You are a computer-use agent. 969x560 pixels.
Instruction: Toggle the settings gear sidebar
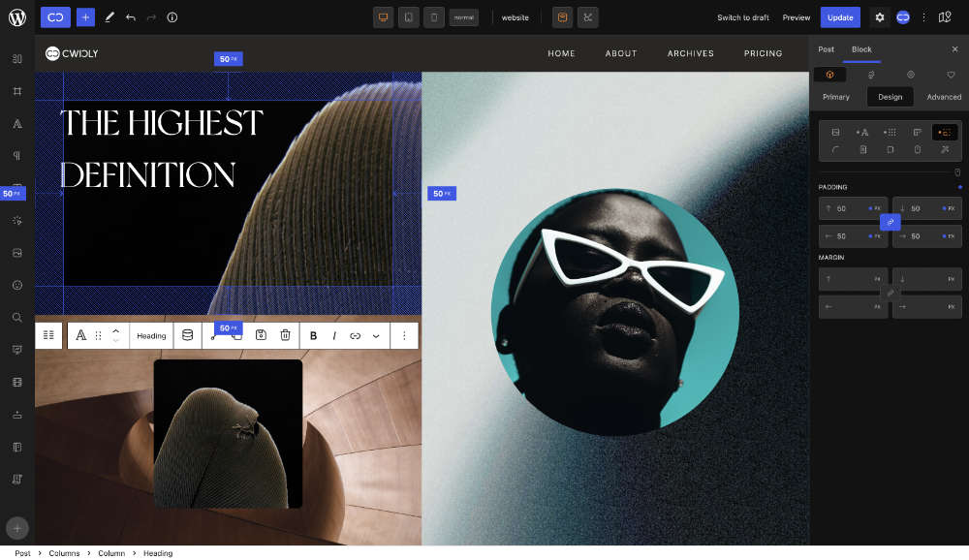point(880,17)
